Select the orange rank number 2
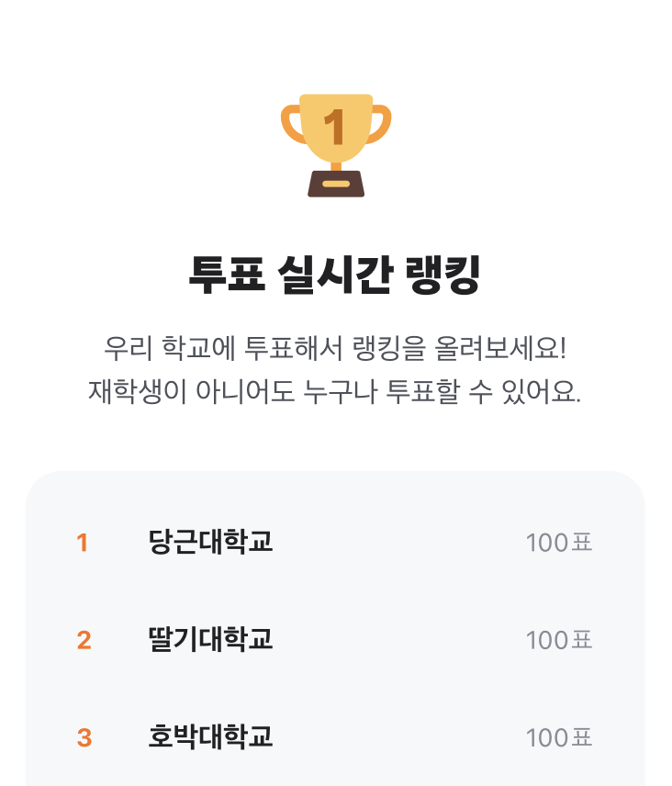672x786 pixels. click(84, 640)
